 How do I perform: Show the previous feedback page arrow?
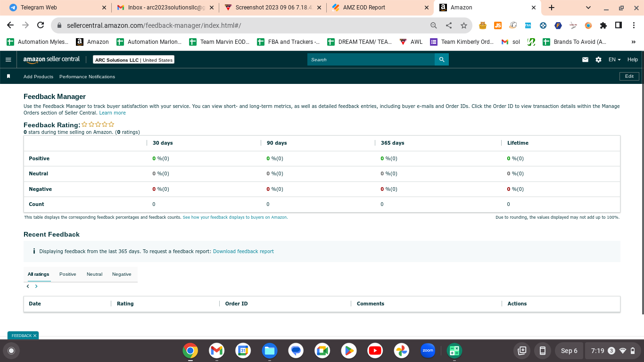[28, 286]
